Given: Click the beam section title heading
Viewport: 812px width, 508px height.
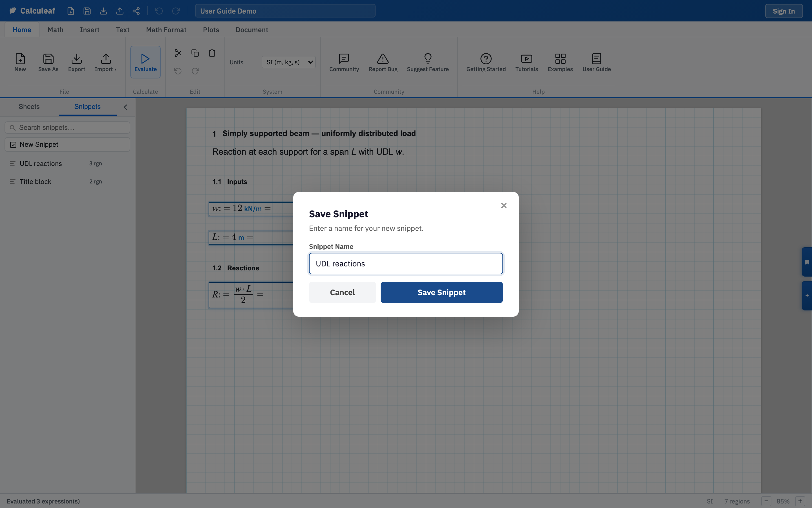Looking at the screenshot, I should 314,133.
